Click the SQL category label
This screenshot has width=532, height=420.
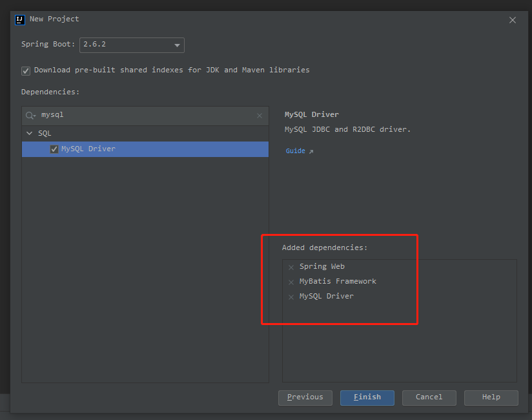45,133
